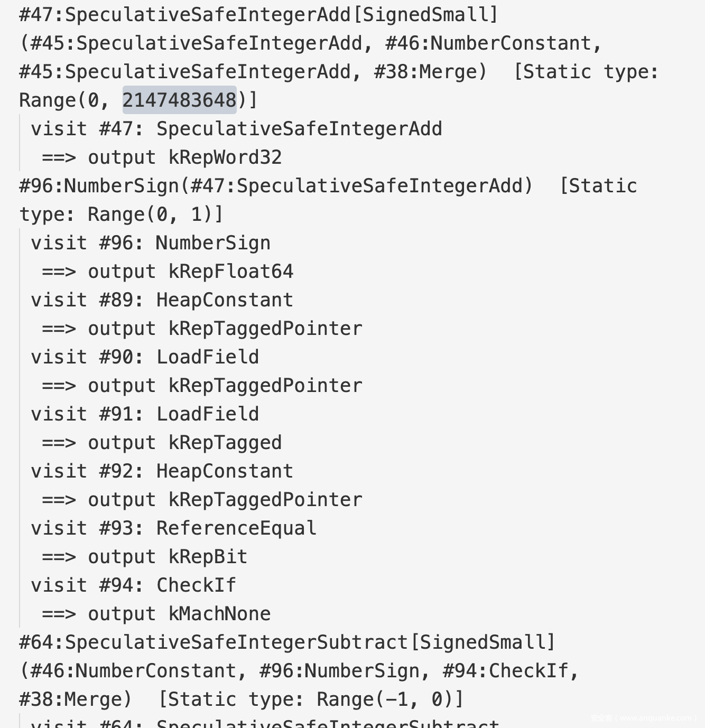Click the 'output kRepFloat64' text
Screen dimensions: 705x728
pyautogui.click(x=190, y=272)
